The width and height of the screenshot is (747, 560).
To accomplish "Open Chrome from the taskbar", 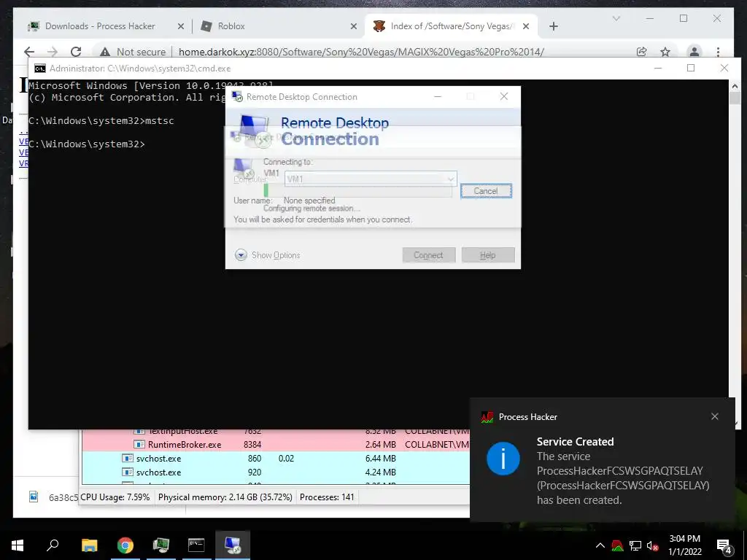I will point(125,545).
